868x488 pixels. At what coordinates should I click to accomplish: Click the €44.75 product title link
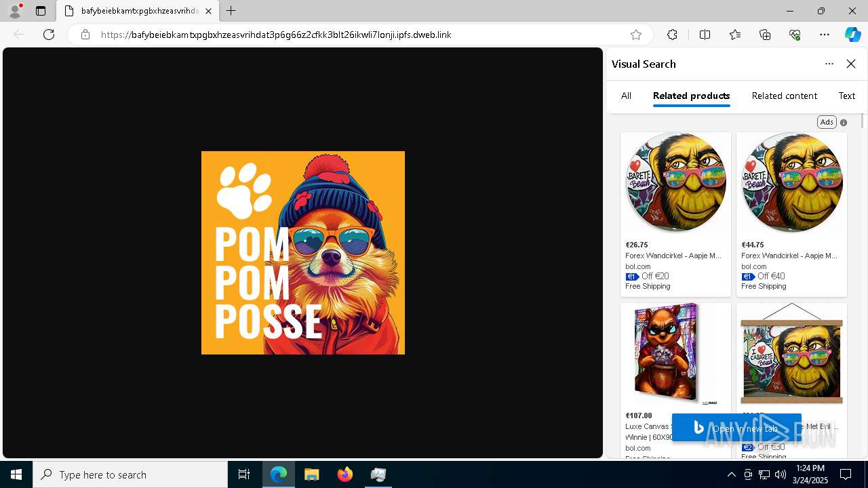pyautogui.click(x=789, y=256)
